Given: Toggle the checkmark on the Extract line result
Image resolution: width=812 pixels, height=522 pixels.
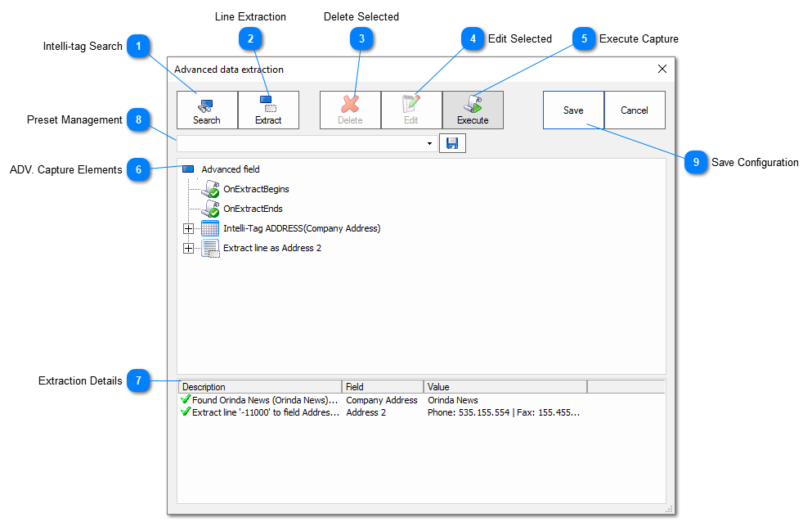Looking at the screenshot, I should [186, 412].
